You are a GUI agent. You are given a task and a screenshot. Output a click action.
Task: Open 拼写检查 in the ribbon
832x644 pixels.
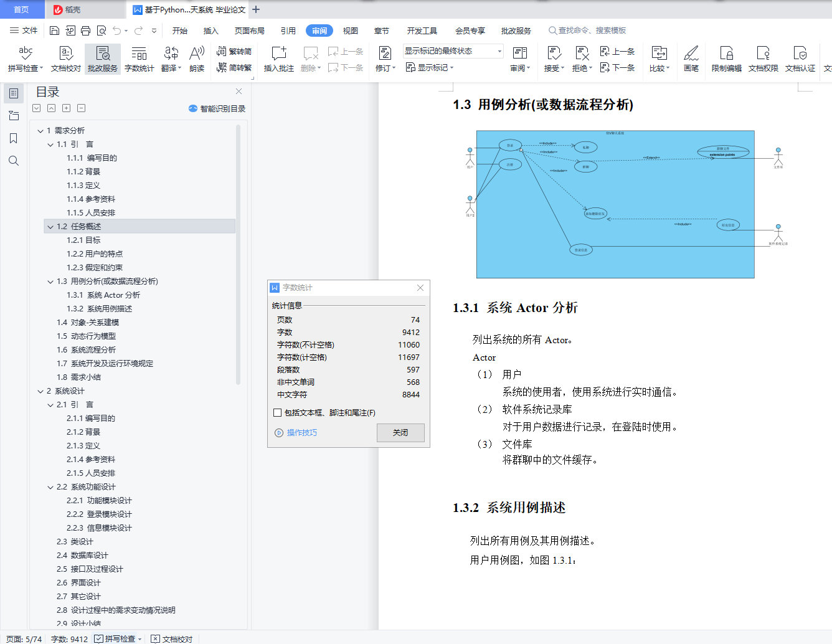pos(26,59)
